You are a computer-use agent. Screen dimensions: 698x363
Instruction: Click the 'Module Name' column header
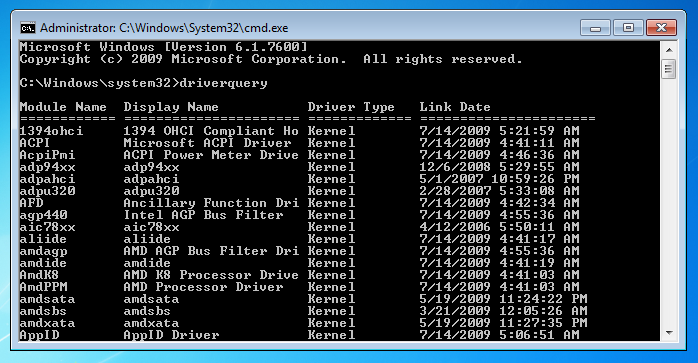[63, 107]
